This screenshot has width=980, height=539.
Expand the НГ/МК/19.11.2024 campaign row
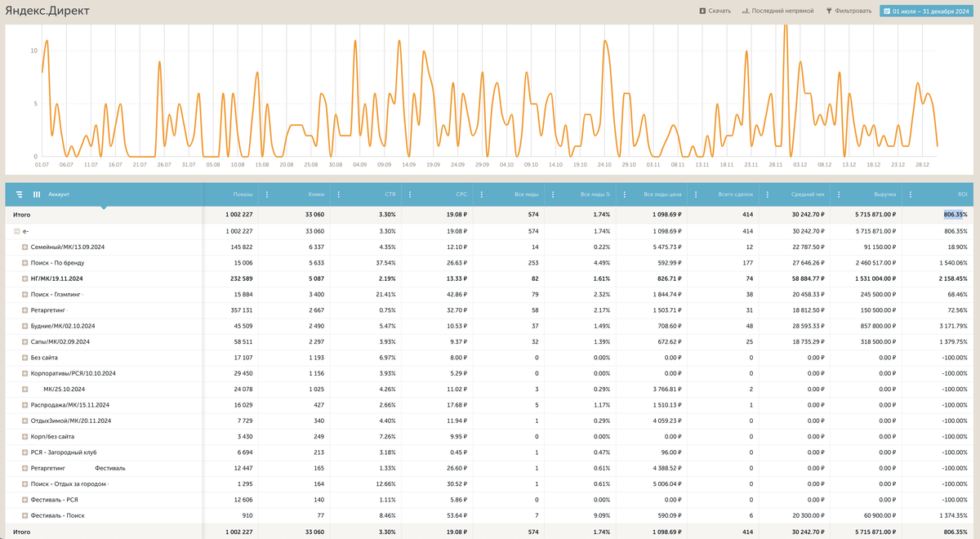pos(24,278)
